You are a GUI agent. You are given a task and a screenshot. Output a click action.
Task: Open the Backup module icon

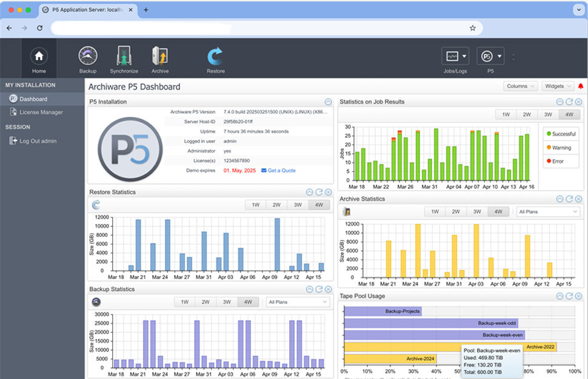coord(88,57)
